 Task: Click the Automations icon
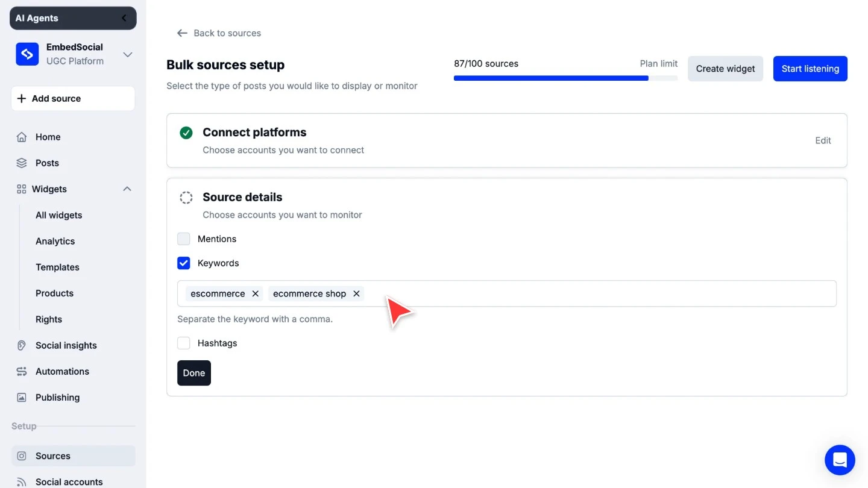click(x=22, y=371)
